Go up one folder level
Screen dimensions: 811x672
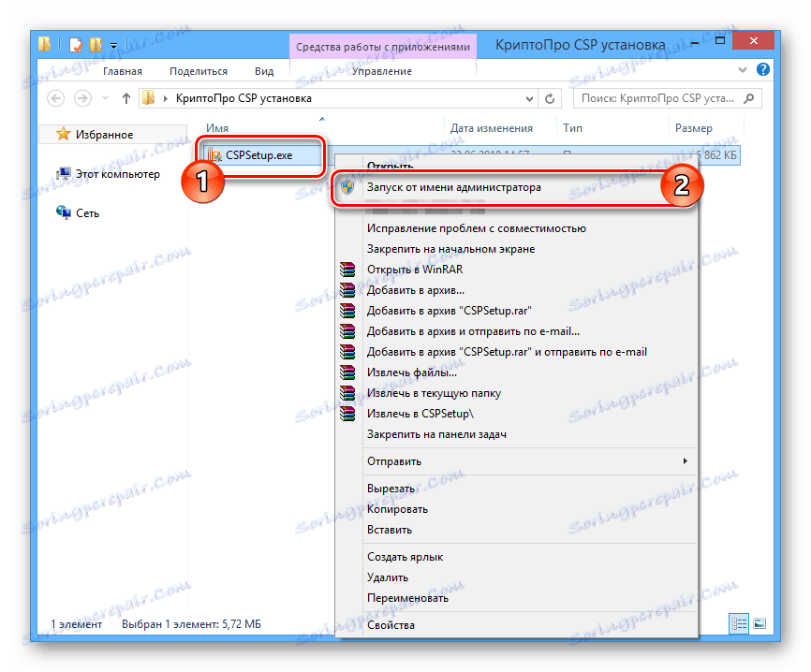coord(125,98)
